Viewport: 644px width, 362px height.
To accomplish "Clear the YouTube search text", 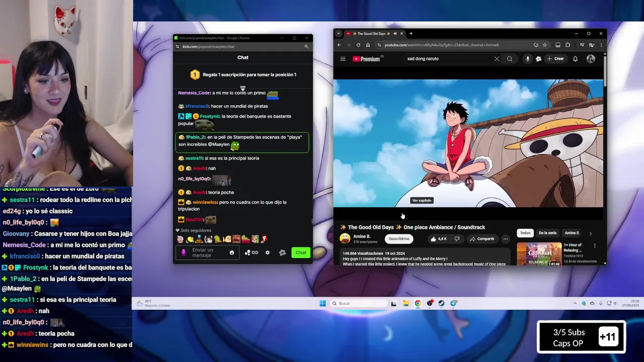I will pyautogui.click(x=497, y=59).
